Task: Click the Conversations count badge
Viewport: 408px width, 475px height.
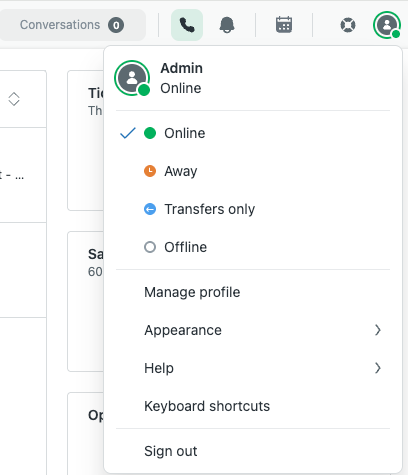Action: click(116, 25)
